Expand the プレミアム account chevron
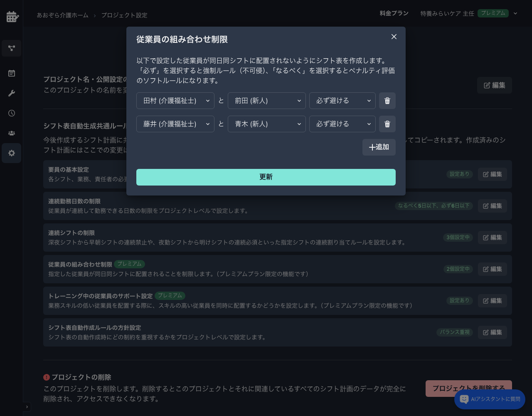532x416 pixels. tap(515, 13)
